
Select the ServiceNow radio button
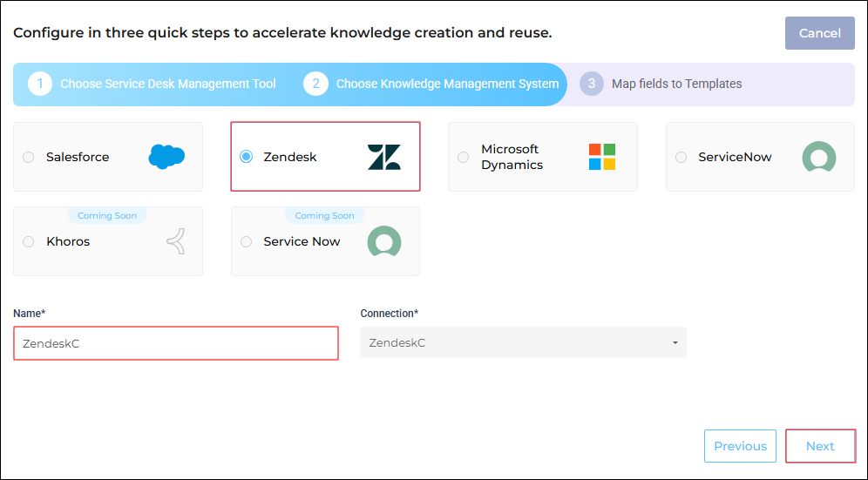coord(681,157)
